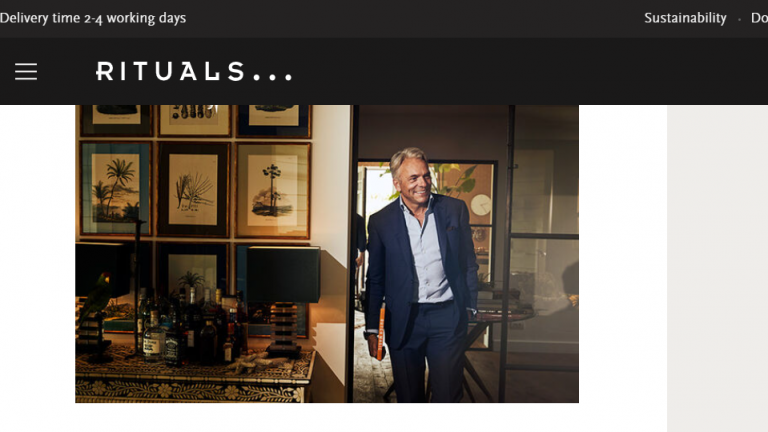Click the framed single tall tree print

click(x=272, y=190)
